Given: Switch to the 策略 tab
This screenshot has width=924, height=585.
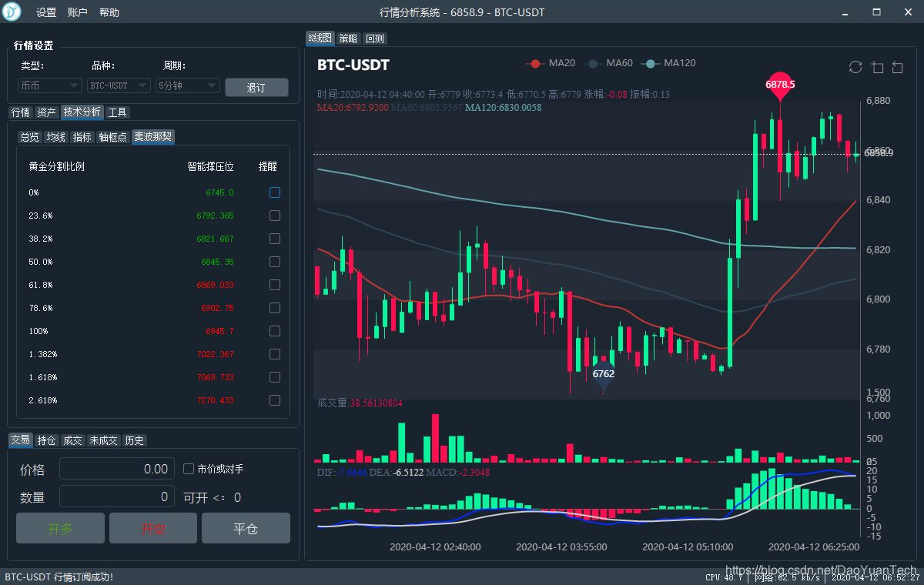Looking at the screenshot, I should [x=348, y=38].
